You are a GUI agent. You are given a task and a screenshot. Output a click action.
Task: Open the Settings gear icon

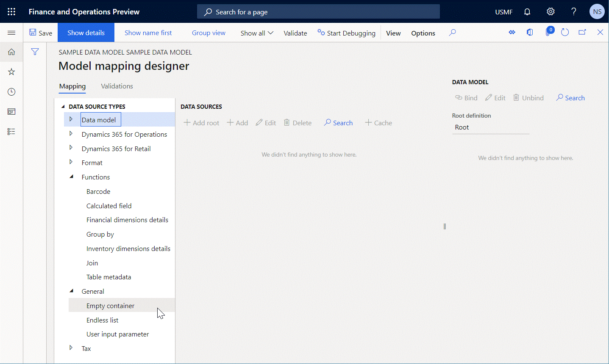[x=550, y=11]
